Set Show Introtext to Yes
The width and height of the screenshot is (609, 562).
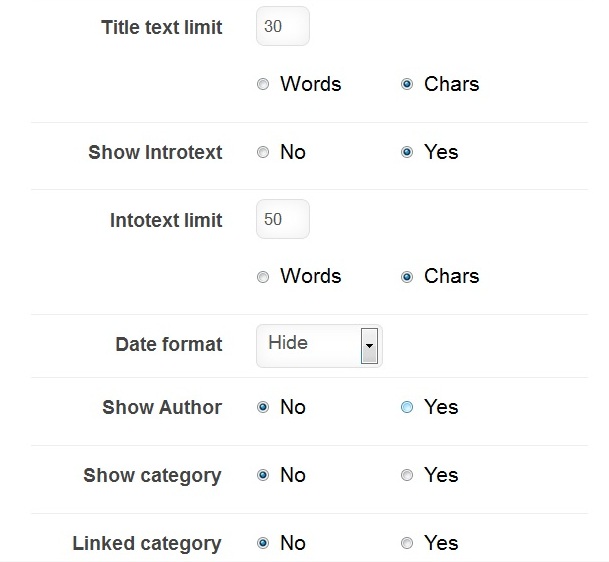tap(407, 153)
